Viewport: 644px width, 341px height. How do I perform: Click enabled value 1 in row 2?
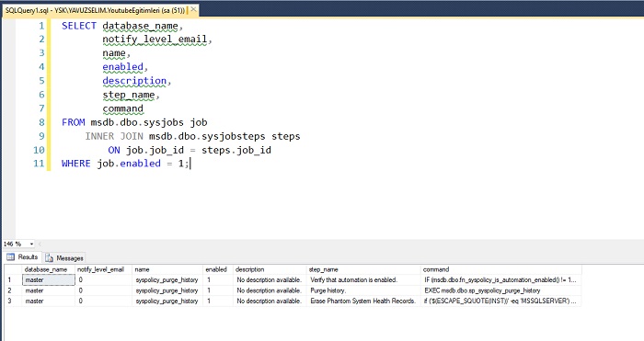218,290
